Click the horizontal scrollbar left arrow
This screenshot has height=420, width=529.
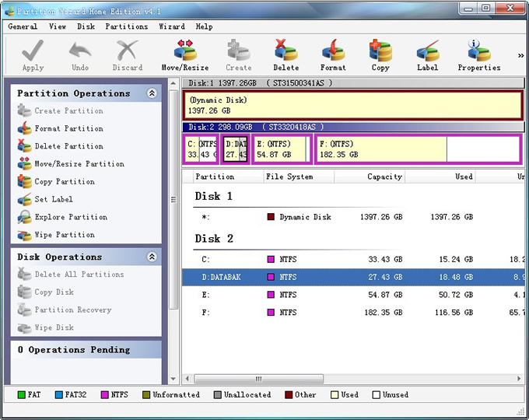(187, 379)
